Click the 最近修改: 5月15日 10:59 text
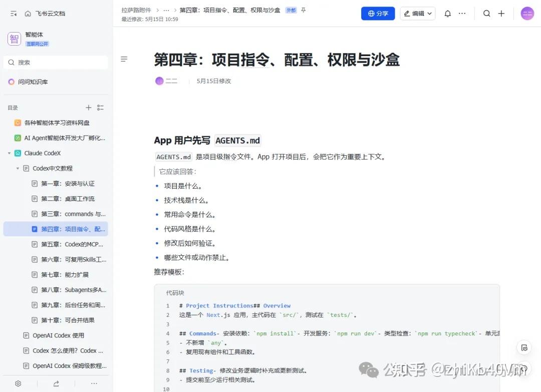The height and width of the screenshot is (392, 541). tap(150, 20)
